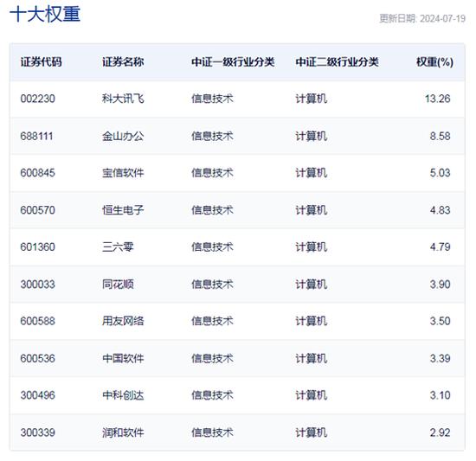476x461 pixels.
Task: Select stock name 三六零
Action: pyautogui.click(x=118, y=247)
